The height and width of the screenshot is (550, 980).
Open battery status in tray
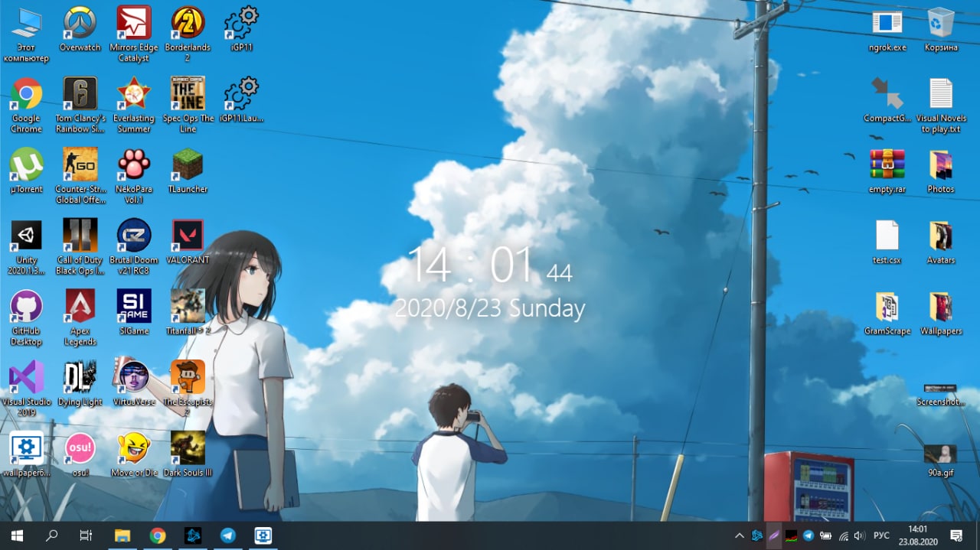point(826,535)
